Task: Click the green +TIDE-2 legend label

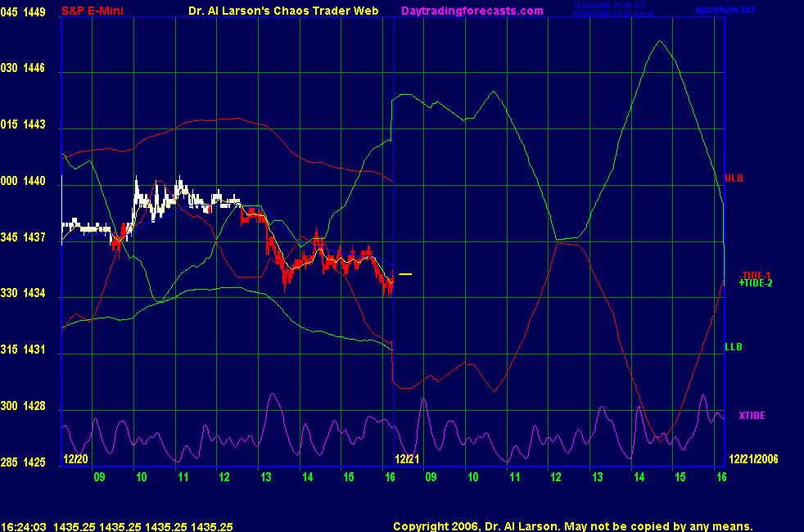Action: pos(755,283)
